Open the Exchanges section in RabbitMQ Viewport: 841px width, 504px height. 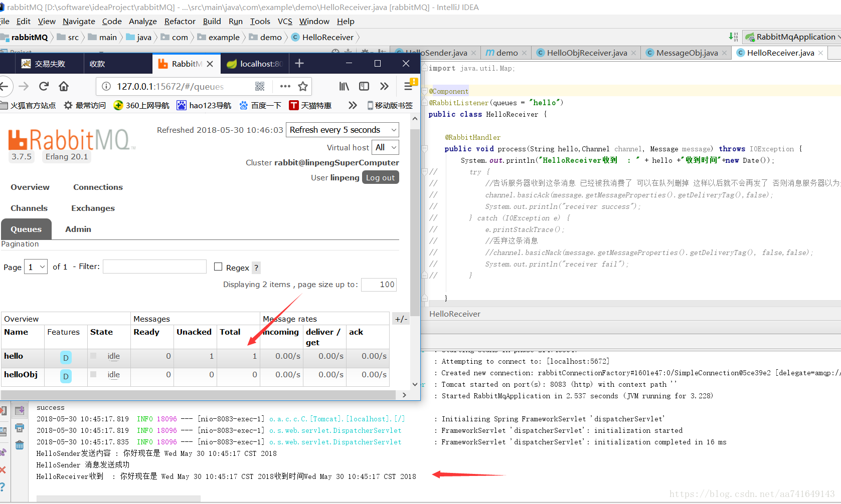93,208
